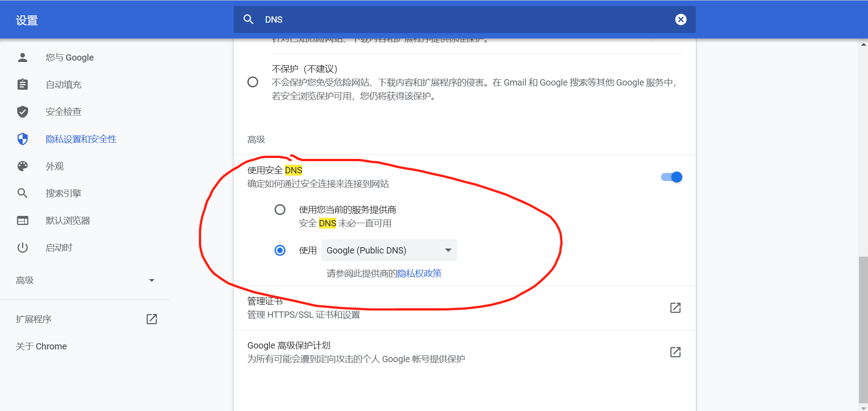Select 使用您当前的服务提供商 radio button
The width and height of the screenshot is (868, 411).
click(x=280, y=210)
